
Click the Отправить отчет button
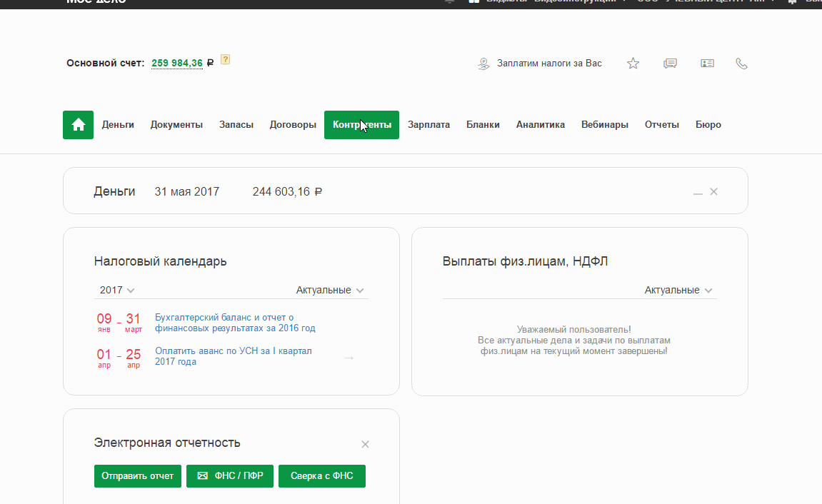click(137, 476)
